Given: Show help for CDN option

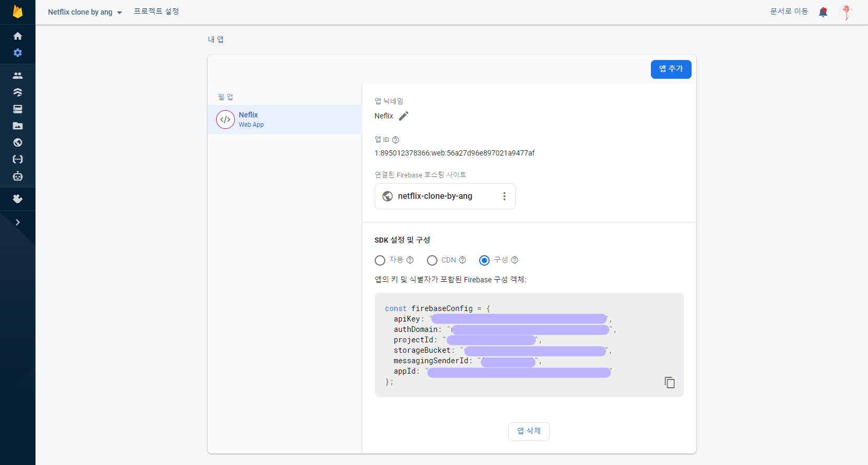Looking at the screenshot, I should tap(462, 260).
